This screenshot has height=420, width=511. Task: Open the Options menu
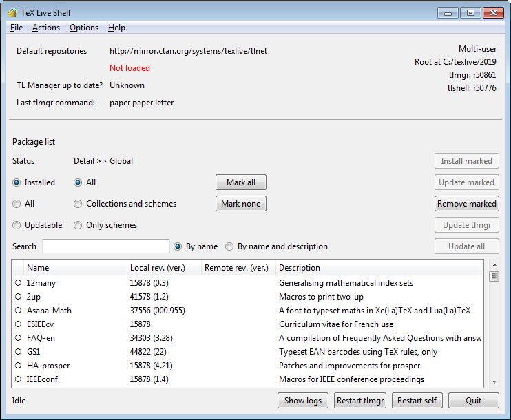coord(84,28)
